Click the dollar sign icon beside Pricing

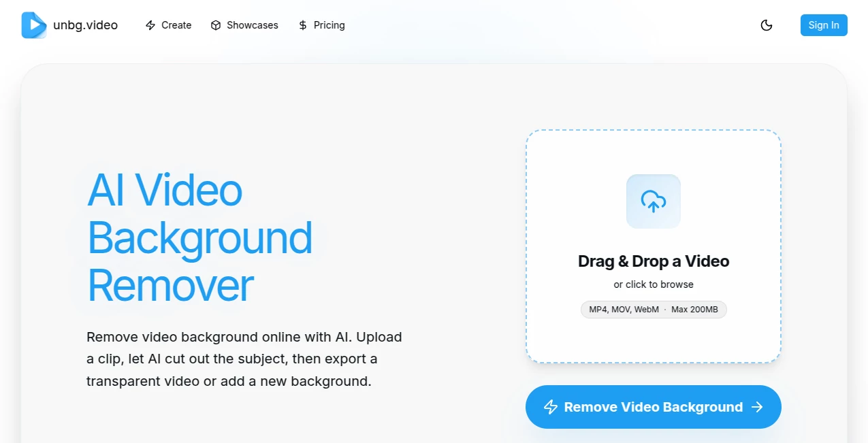[303, 25]
